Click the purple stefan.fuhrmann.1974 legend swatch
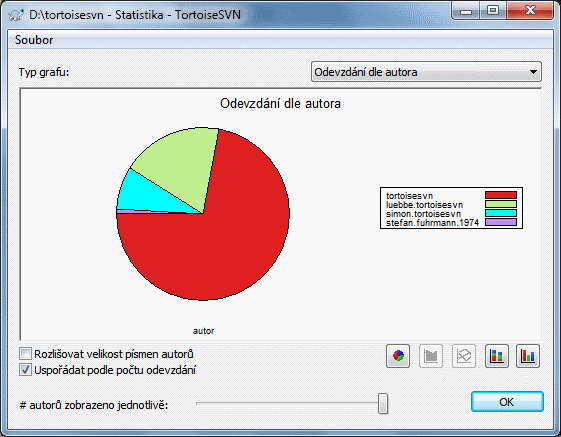 click(x=501, y=222)
